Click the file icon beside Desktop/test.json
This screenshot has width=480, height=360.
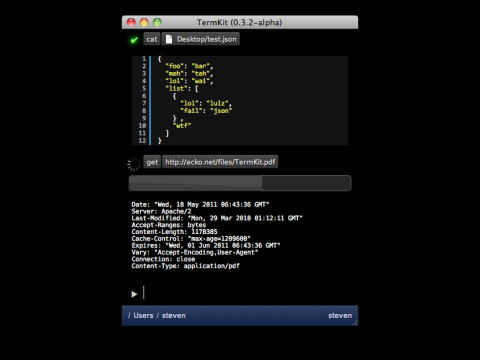click(169, 39)
